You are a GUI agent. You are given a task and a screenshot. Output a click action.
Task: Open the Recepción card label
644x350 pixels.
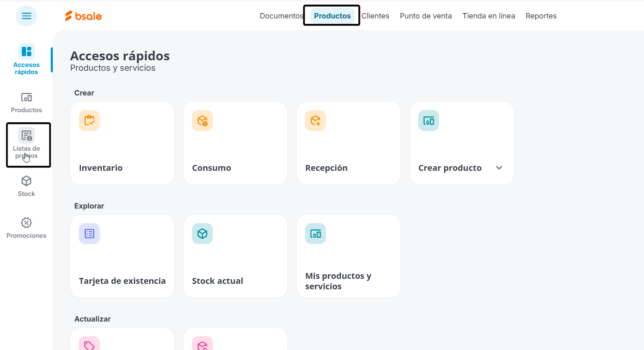326,168
